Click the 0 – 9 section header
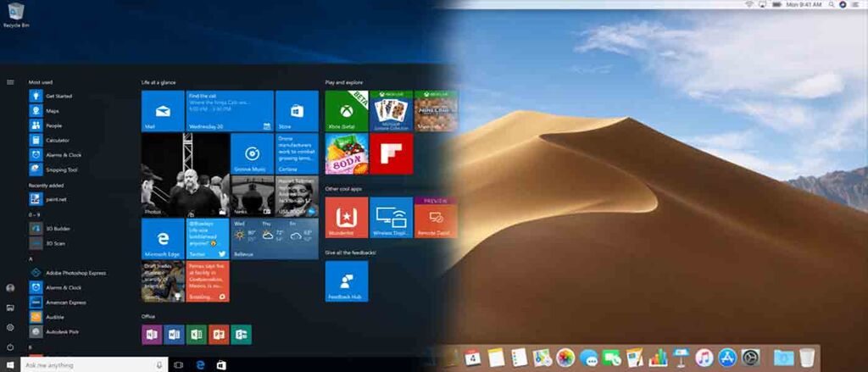Image resolution: width=868 pixels, height=372 pixels. (34, 214)
